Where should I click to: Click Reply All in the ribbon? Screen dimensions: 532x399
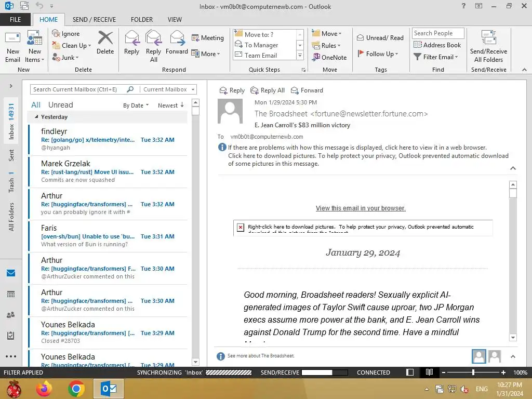(153, 46)
